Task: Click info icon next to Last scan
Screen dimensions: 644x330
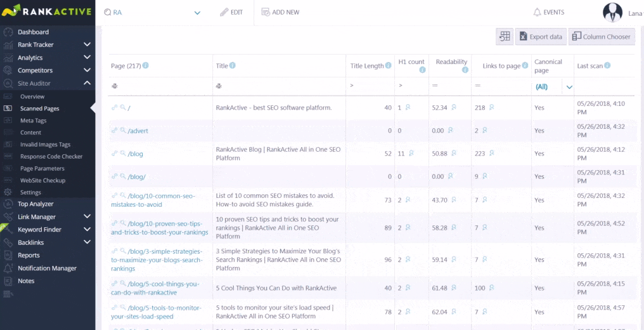Action: click(x=607, y=65)
